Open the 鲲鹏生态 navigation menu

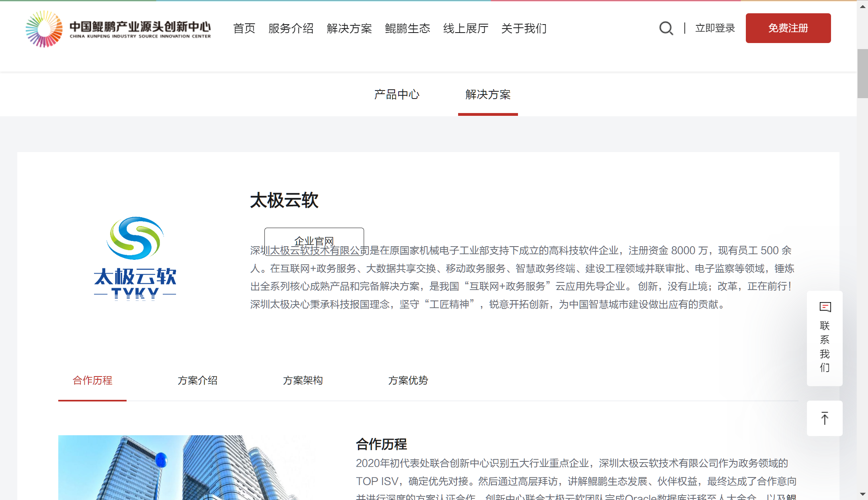(x=407, y=29)
